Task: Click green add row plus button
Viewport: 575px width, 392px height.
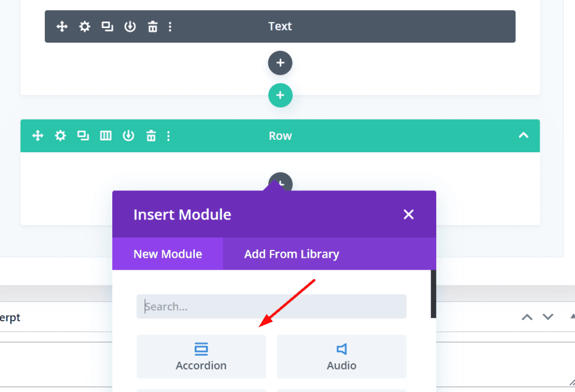Action: [x=280, y=95]
